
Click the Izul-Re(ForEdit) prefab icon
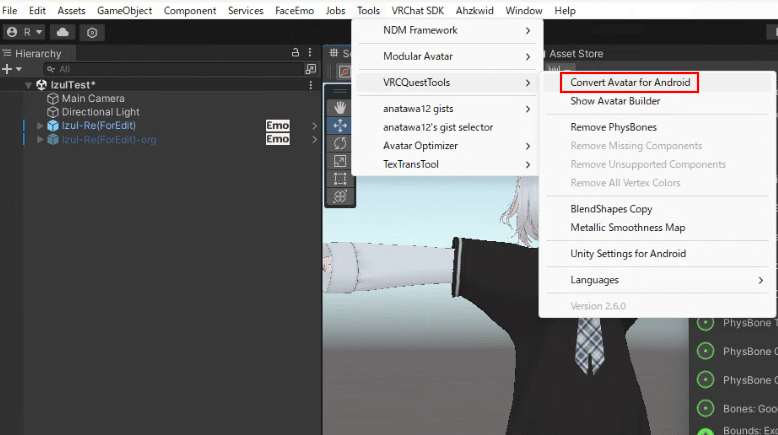tap(53, 126)
